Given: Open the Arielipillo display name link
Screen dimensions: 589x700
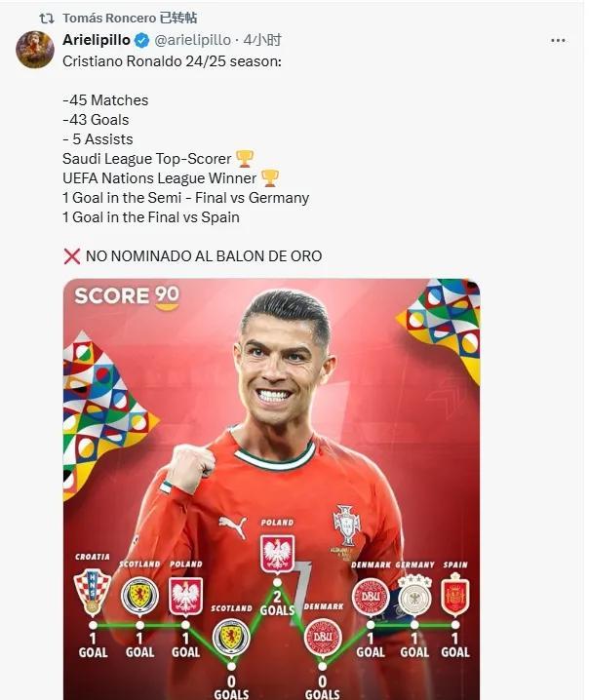Looking at the screenshot, I should [x=97, y=40].
